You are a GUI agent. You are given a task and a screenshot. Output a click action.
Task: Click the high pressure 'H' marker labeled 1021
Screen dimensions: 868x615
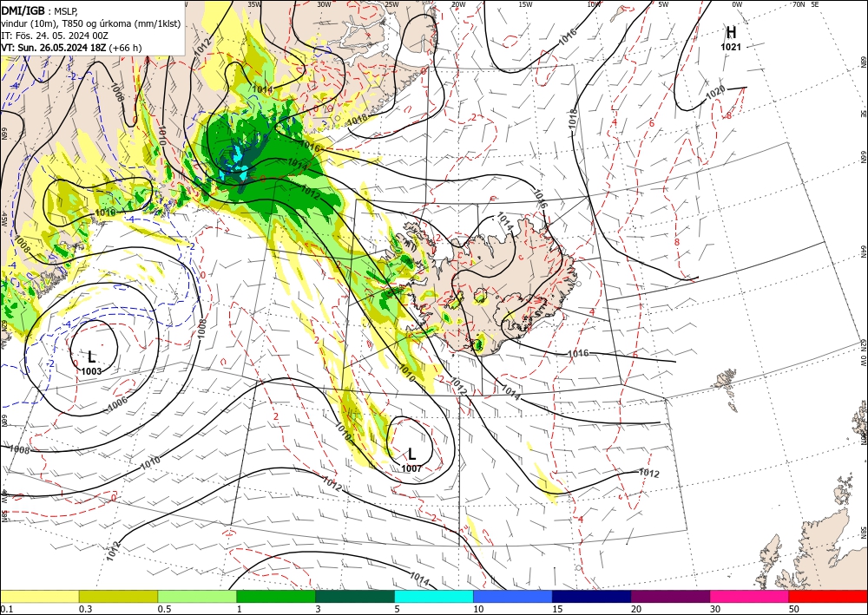pyautogui.click(x=731, y=33)
